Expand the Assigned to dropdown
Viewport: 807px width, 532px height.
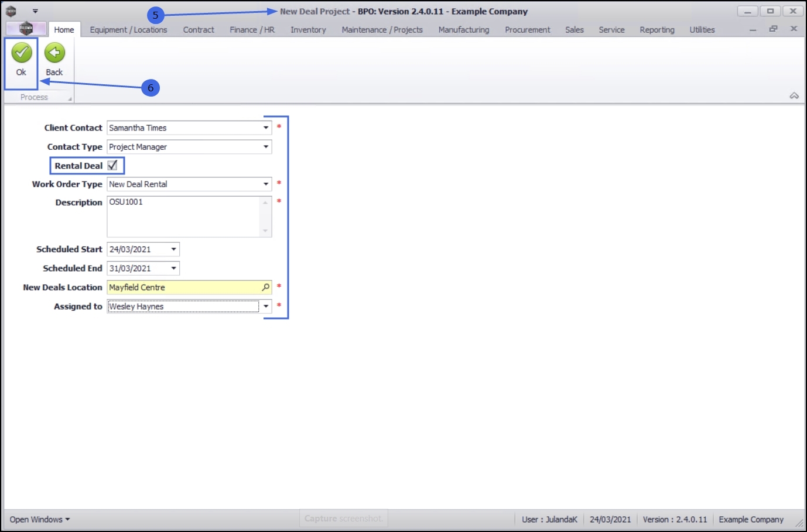(x=266, y=306)
